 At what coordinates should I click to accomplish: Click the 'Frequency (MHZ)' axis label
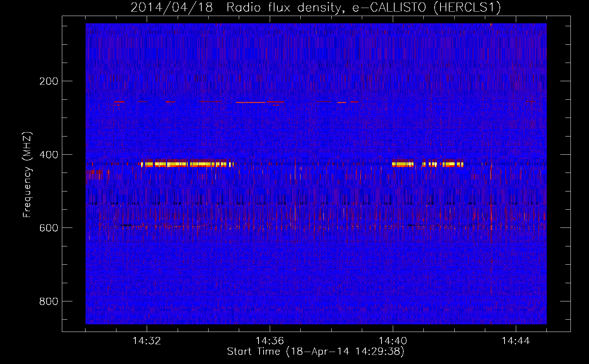click(27, 175)
